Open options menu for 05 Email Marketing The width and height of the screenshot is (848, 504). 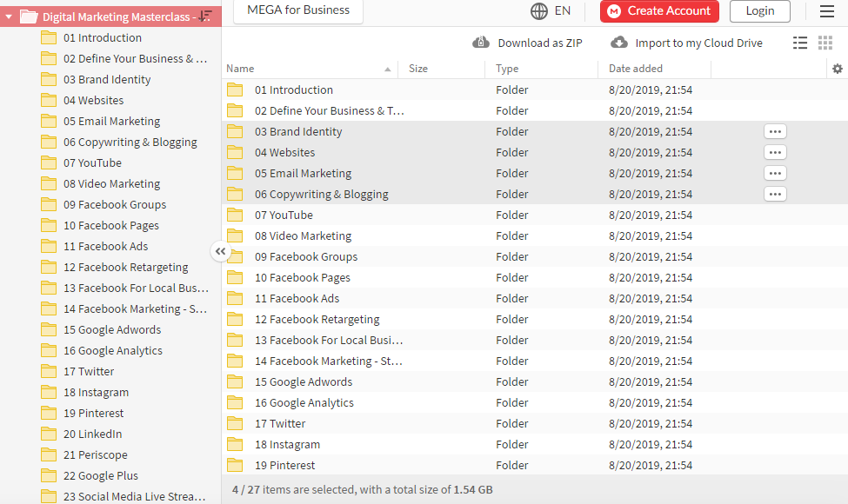pos(775,174)
